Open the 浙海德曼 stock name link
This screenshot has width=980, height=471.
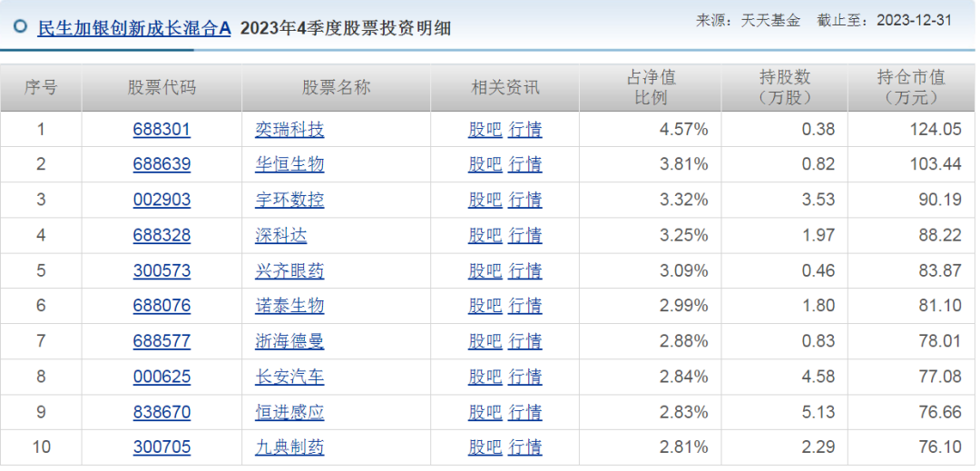(289, 341)
